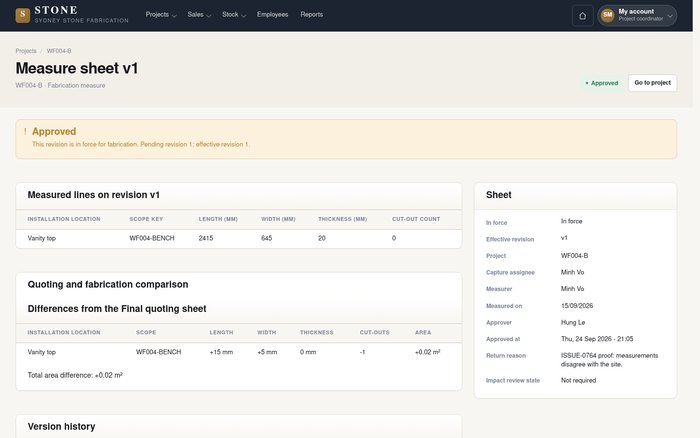Click the revision in force banner message
700x438 pixels.
point(141,144)
